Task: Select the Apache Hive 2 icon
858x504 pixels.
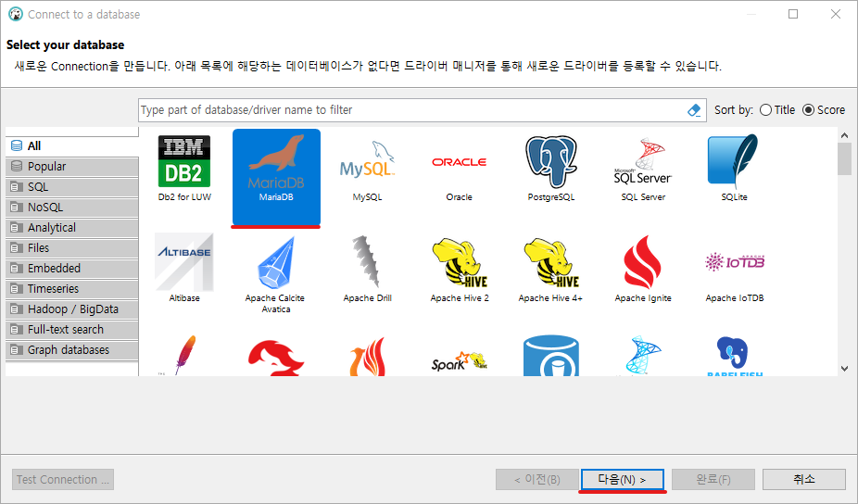Action: click(x=459, y=262)
